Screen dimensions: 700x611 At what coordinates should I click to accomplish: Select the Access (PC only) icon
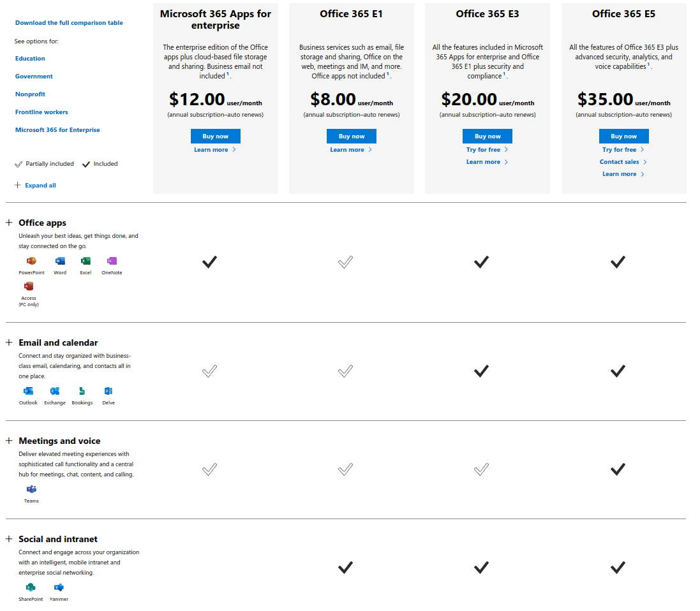[28, 286]
